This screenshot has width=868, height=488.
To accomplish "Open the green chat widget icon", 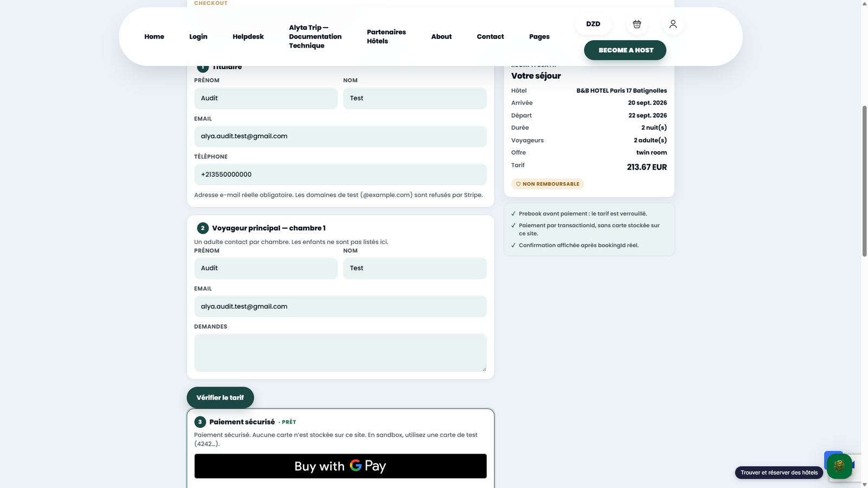I will pos(839,466).
